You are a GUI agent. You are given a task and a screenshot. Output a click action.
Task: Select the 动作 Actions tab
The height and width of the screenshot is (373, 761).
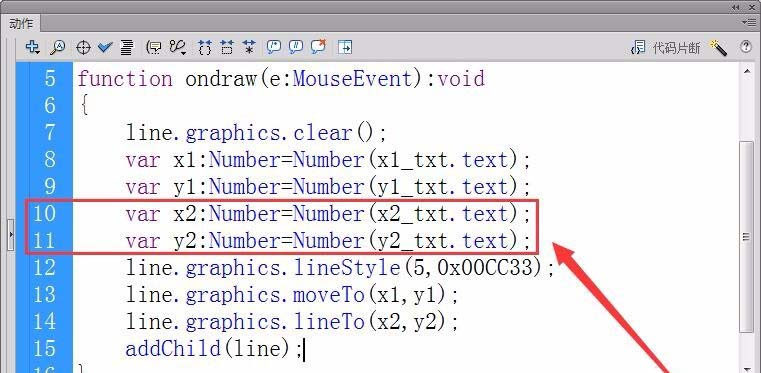[21, 23]
